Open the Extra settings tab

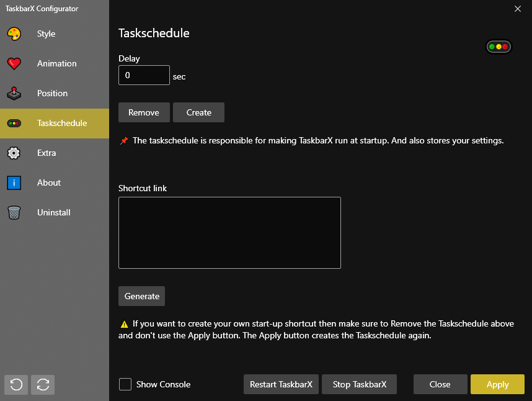tap(55, 153)
